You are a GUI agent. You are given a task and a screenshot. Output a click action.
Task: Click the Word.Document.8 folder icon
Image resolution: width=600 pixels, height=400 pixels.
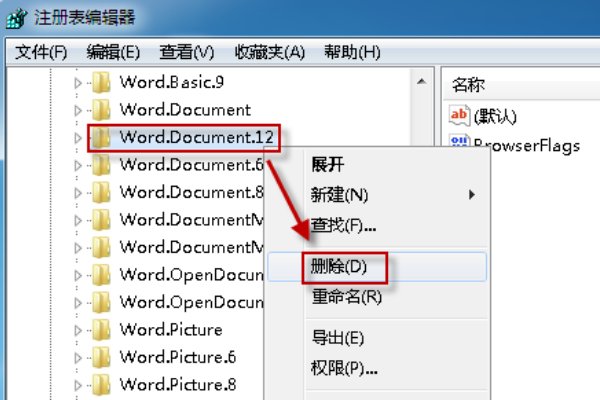coord(101,193)
